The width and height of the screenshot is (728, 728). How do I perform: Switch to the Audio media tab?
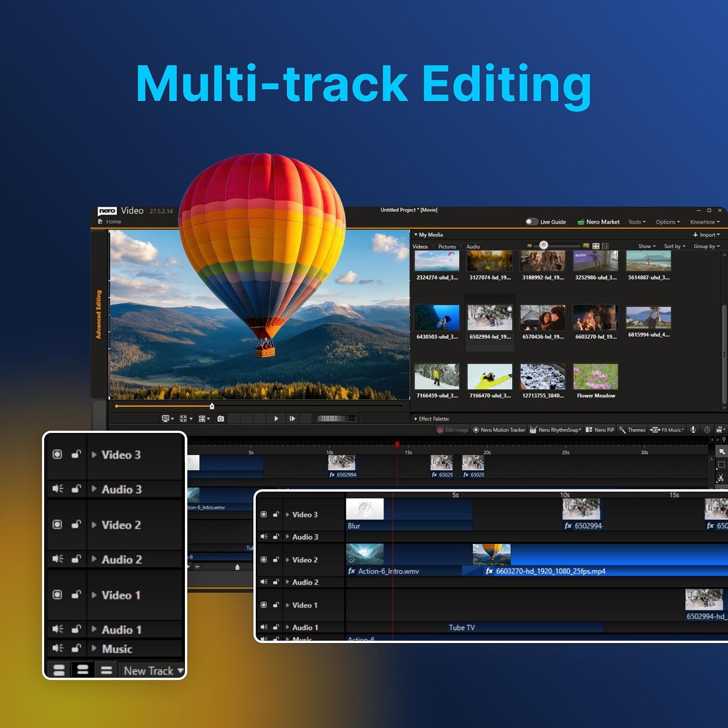[473, 247]
